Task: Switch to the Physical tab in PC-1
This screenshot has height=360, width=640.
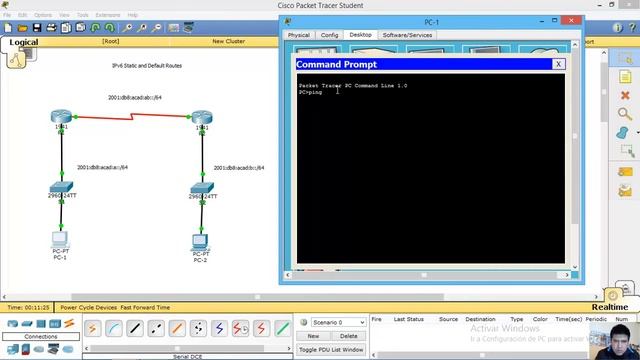Action: pyautogui.click(x=299, y=35)
